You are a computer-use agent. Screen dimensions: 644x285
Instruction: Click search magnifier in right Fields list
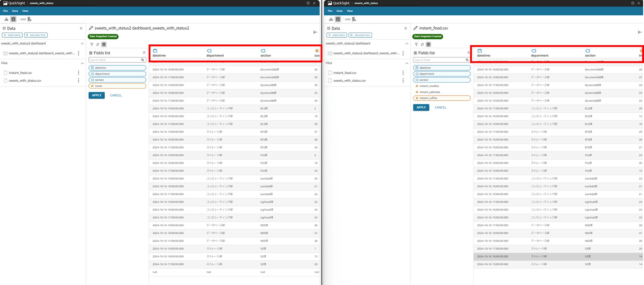[467, 60]
